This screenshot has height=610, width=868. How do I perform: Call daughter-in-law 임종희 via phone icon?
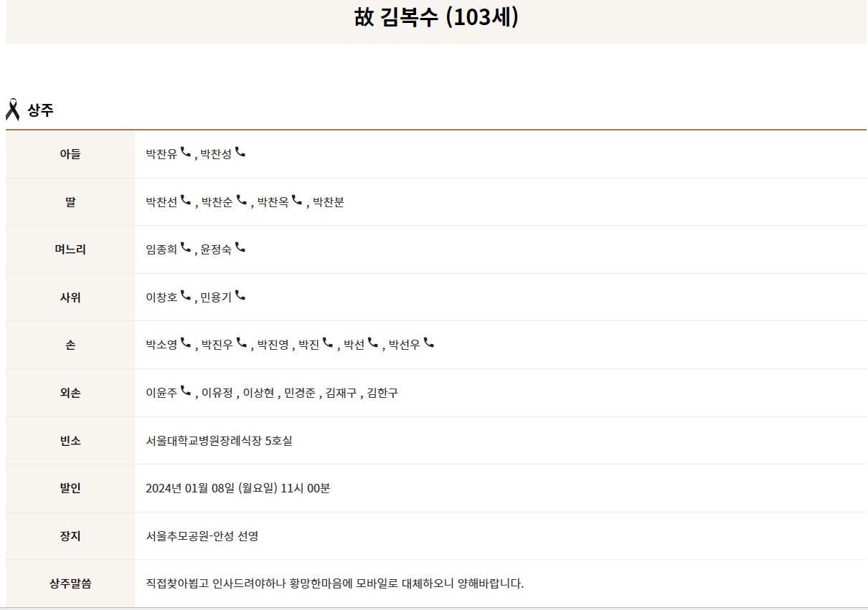186,247
